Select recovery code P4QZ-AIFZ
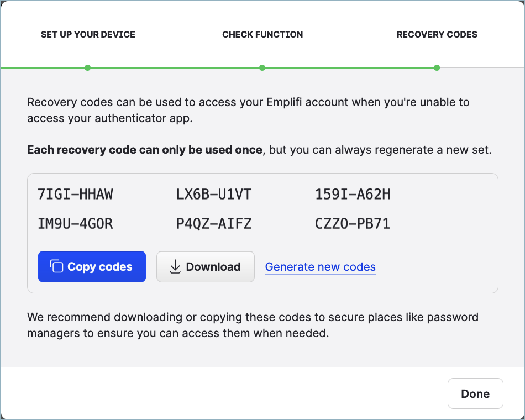This screenshot has width=525, height=420. (x=214, y=223)
